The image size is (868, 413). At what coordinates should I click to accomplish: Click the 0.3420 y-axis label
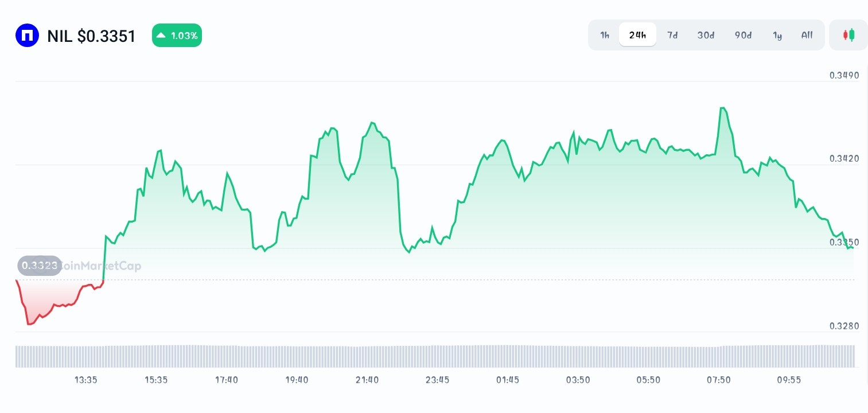click(x=844, y=159)
